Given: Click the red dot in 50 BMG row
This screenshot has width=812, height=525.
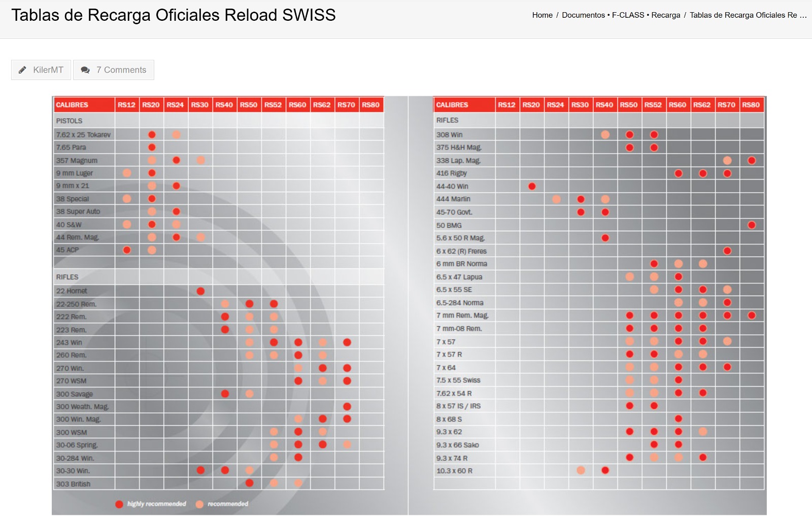Looking at the screenshot, I should tap(752, 225).
